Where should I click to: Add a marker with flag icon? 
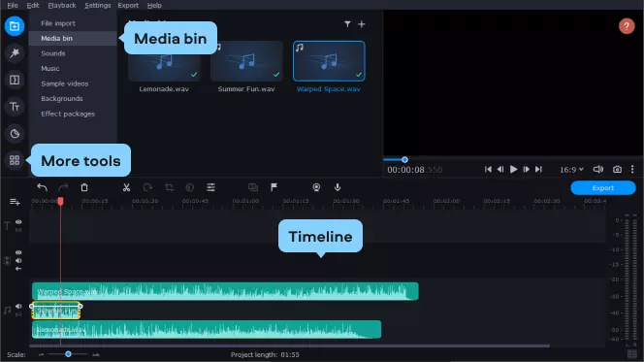(274, 187)
